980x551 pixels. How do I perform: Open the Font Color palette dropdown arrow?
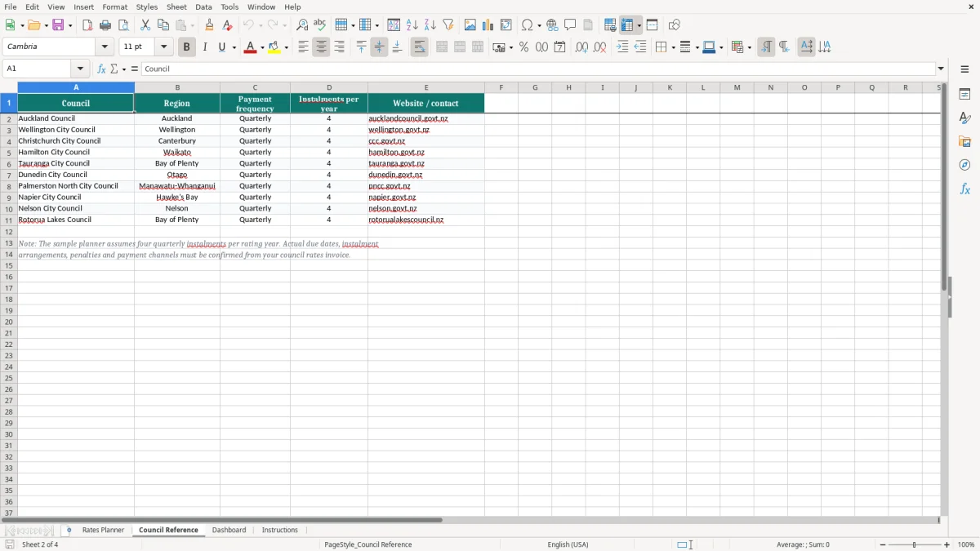[x=261, y=47]
